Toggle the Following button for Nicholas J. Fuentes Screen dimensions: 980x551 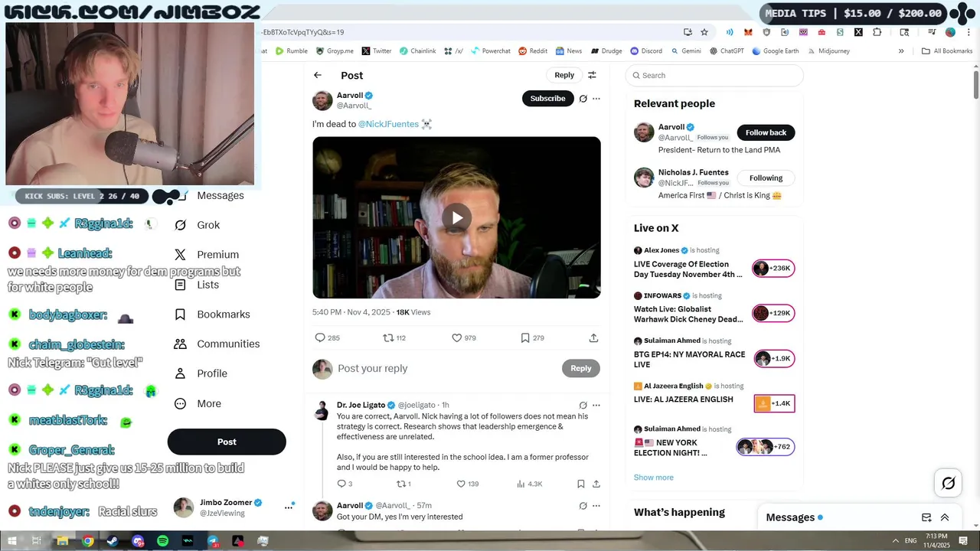766,178
